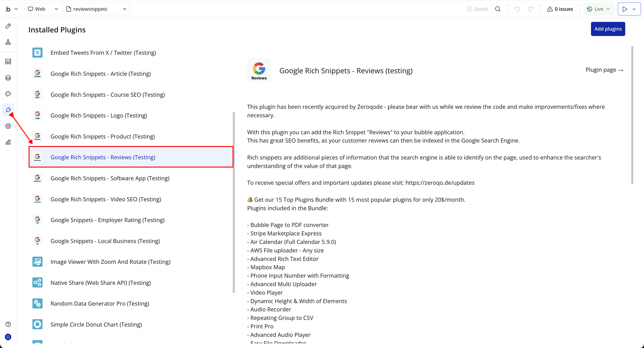
Task: Select Google Rich Snippets - Product plugin
Action: pos(102,136)
